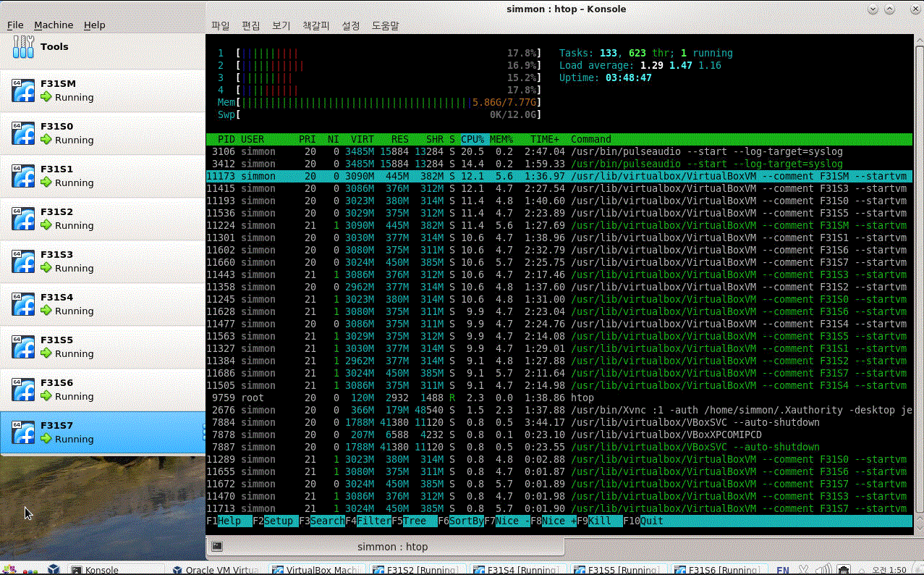Image resolution: width=924 pixels, height=575 pixels.
Task: Open the Machine menu in VirtualBox
Action: coord(54,25)
